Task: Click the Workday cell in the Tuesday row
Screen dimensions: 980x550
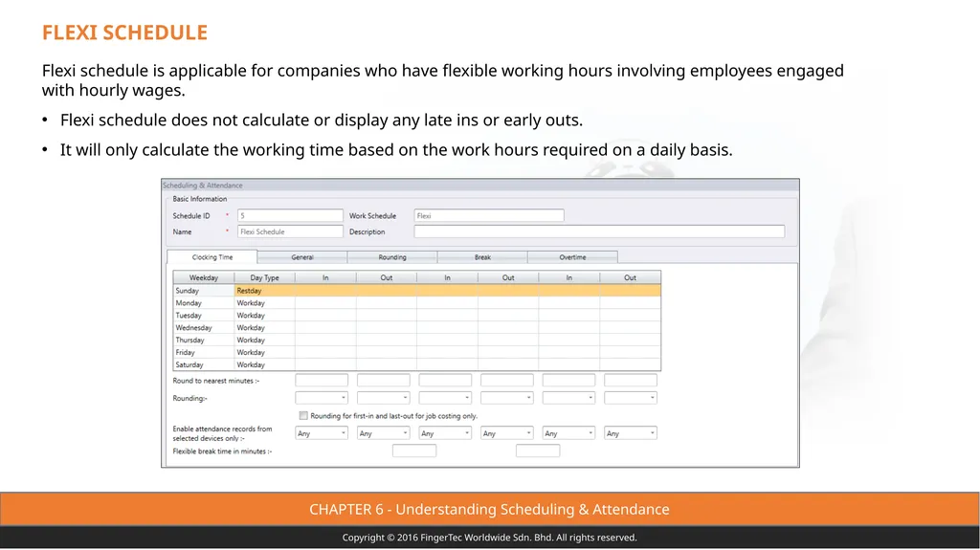Action: coord(264,316)
